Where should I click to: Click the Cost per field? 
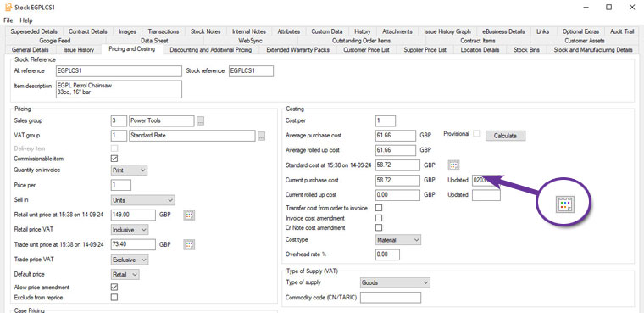click(386, 121)
